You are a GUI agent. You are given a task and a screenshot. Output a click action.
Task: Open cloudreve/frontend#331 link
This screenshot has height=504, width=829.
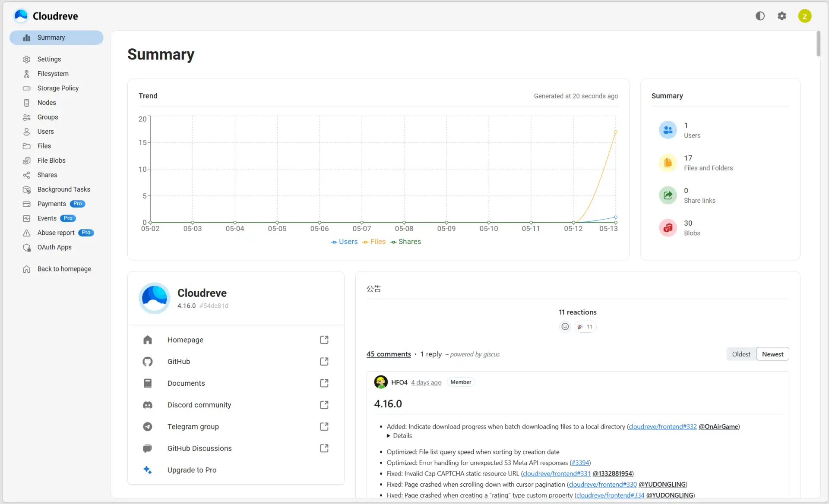click(557, 474)
